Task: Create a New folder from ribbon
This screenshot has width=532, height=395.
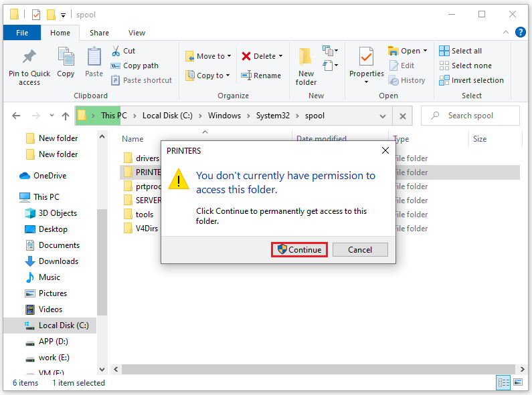Action: (306, 66)
